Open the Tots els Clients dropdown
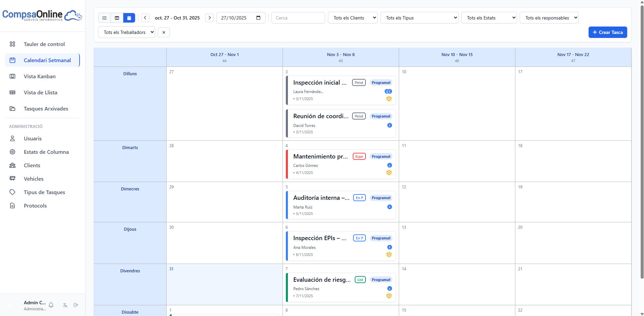644x316 pixels. [352, 18]
